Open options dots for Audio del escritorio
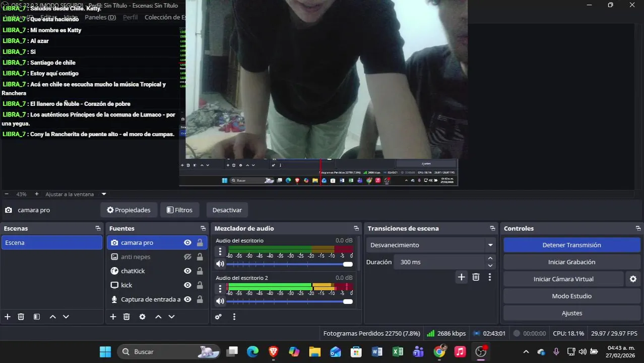Image resolution: width=644 pixels, height=363 pixels. [220, 251]
